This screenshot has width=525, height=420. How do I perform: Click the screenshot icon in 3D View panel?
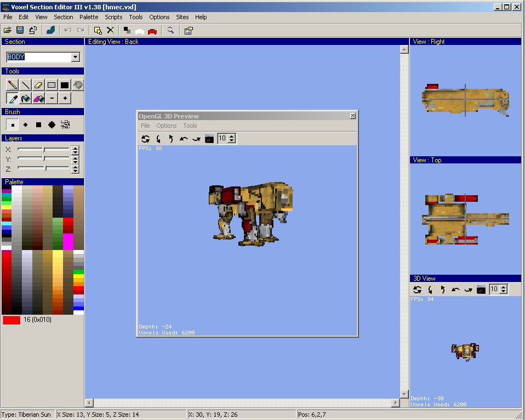pyautogui.click(x=481, y=290)
